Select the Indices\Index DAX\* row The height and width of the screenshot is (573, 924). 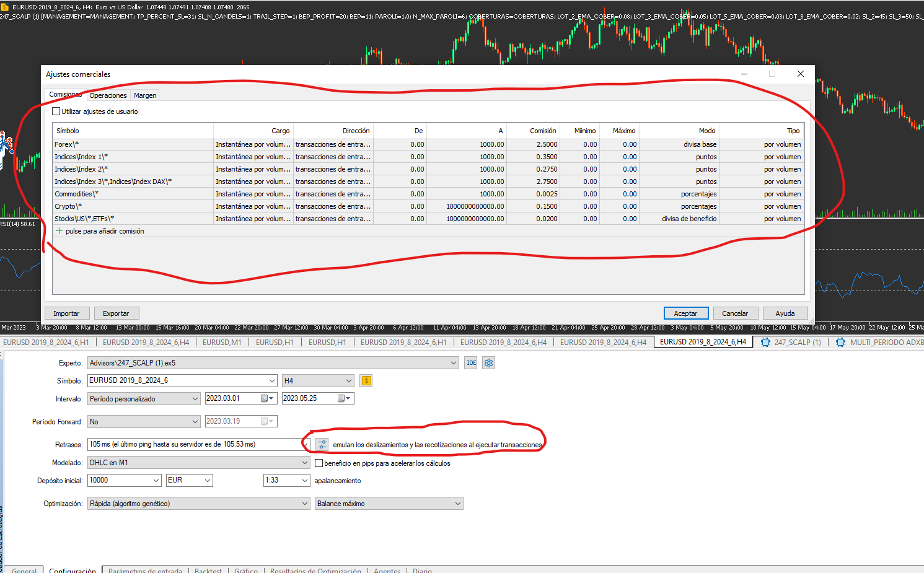click(428, 182)
